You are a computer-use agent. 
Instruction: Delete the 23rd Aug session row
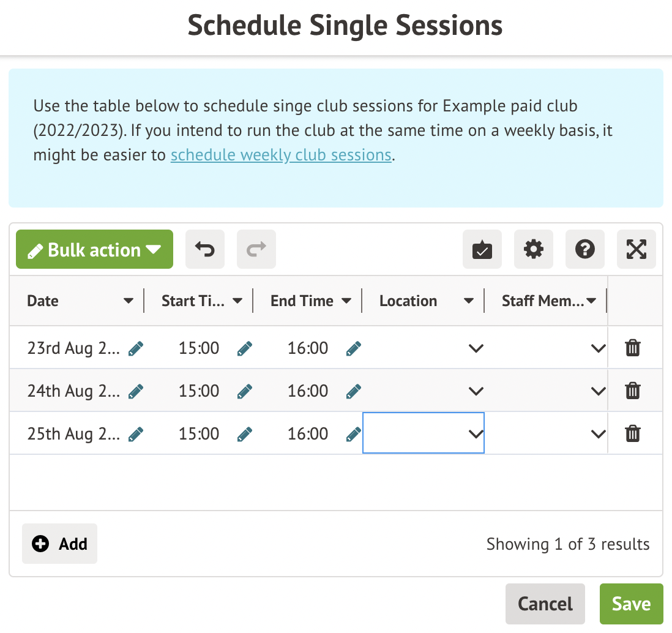pos(633,348)
